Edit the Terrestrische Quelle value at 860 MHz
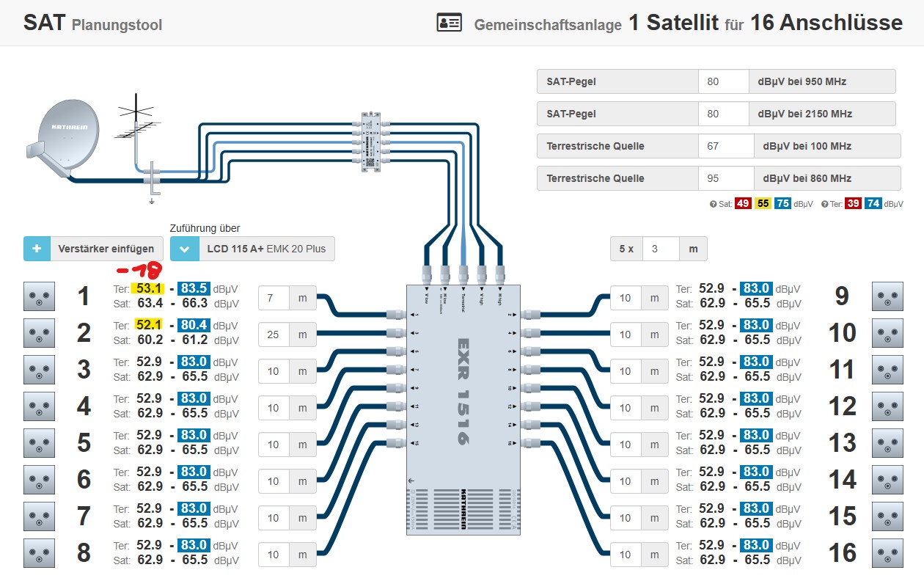924x581 pixels. [x=726, y=178]
